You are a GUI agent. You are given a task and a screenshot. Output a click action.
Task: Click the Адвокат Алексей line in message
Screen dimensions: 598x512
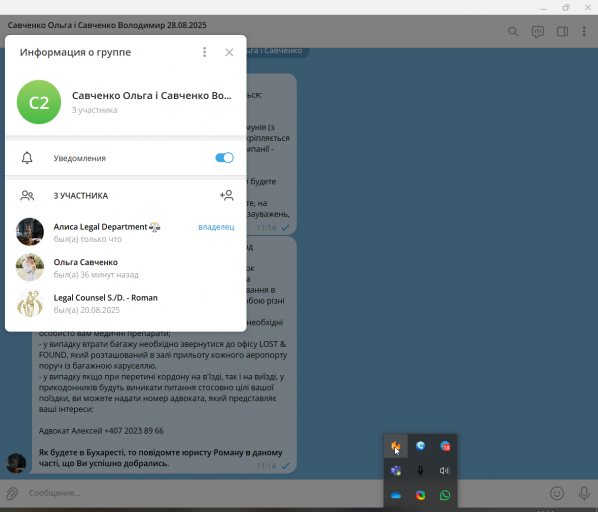[101, 431]
